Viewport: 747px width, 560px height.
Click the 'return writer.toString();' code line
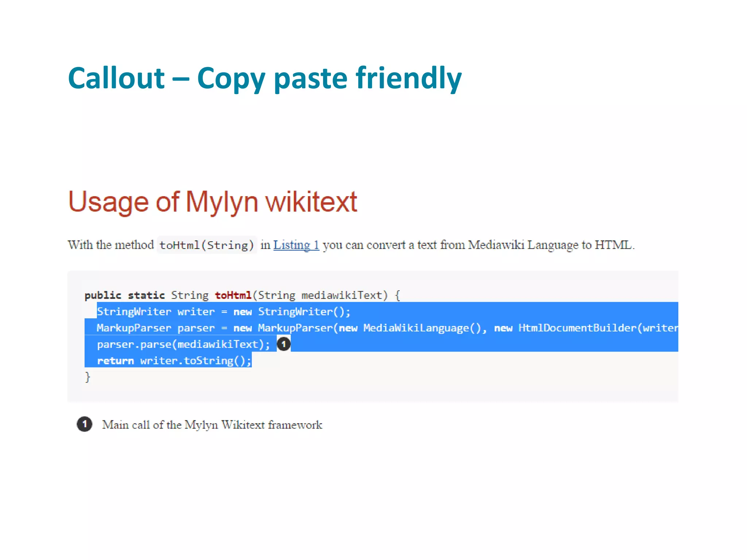[x=174, y=361]
